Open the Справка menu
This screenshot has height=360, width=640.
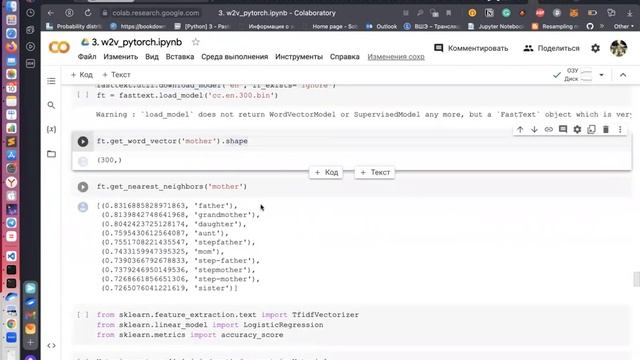tap(344, 57)
